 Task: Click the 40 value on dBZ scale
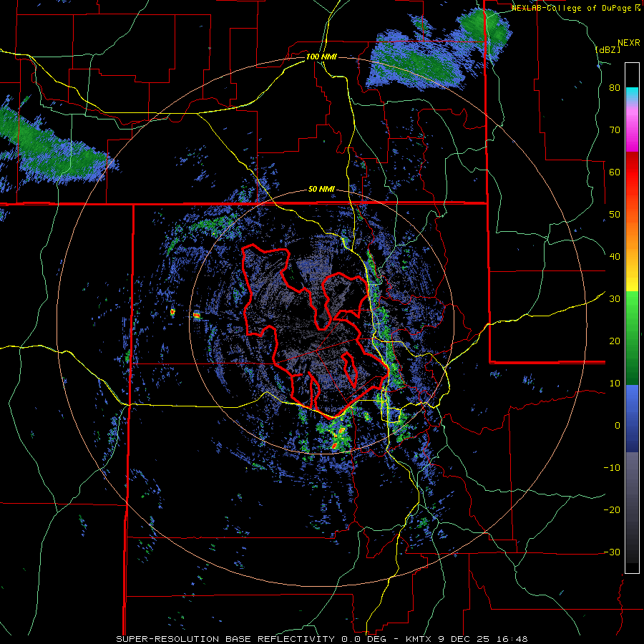tap(615, 257)
